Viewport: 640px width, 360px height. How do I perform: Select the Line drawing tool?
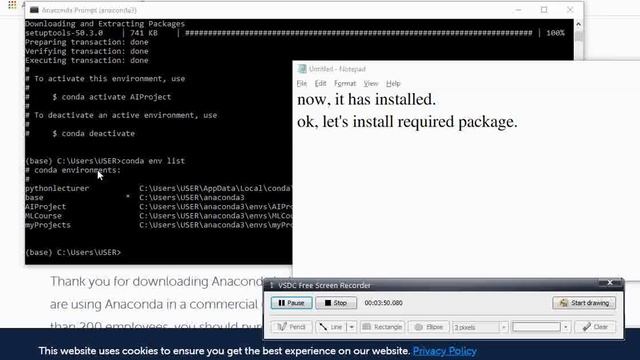[x=331, y=327]
